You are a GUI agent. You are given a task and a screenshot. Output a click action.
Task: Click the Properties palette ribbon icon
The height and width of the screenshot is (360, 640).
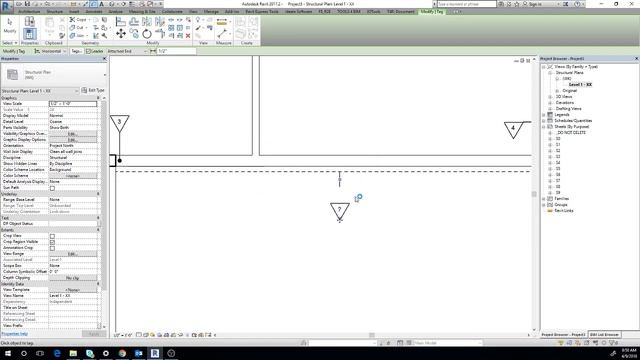29,34
